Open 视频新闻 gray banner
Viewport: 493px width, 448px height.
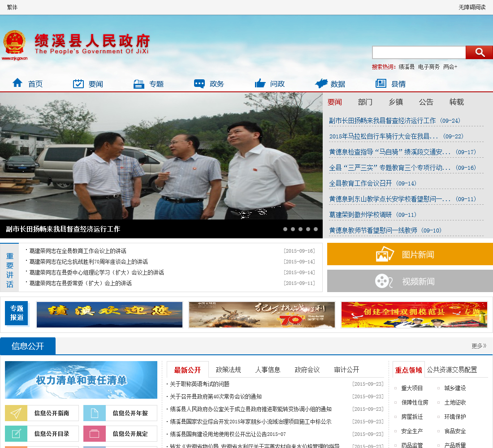click(410, 281)
